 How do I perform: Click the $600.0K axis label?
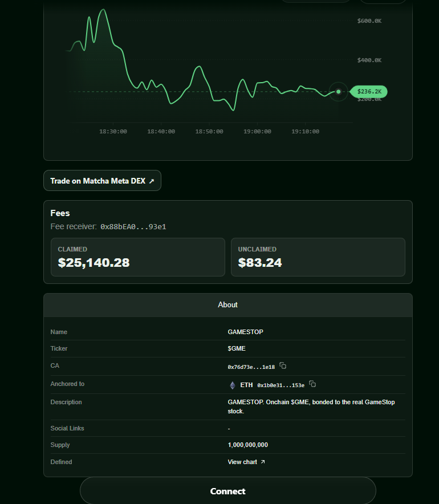click(369, 21)
